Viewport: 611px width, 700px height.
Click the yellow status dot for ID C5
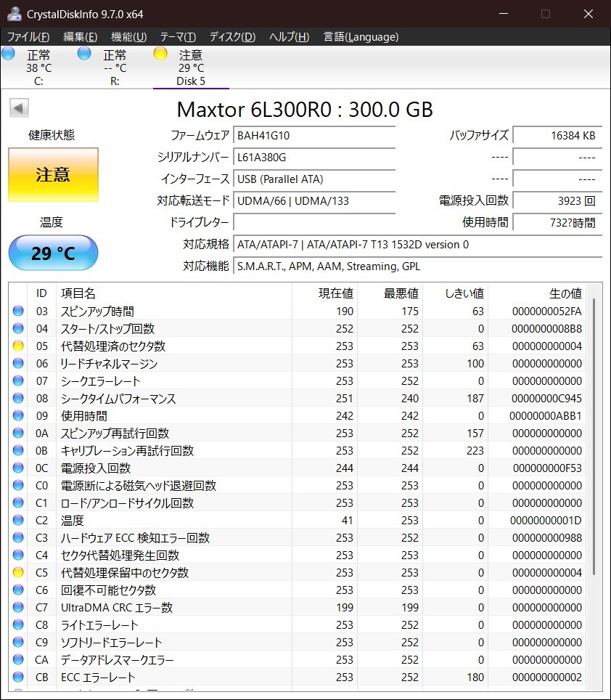coord(18,572)
